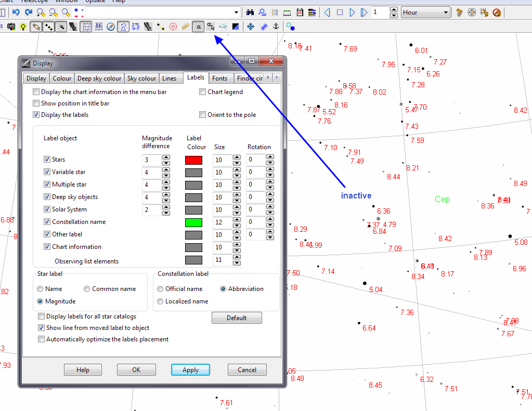Uncheck Constellation name label checkbox
The width and height of the screenshot is (532, 411).
pyautogui.click(x=47, y=222)
